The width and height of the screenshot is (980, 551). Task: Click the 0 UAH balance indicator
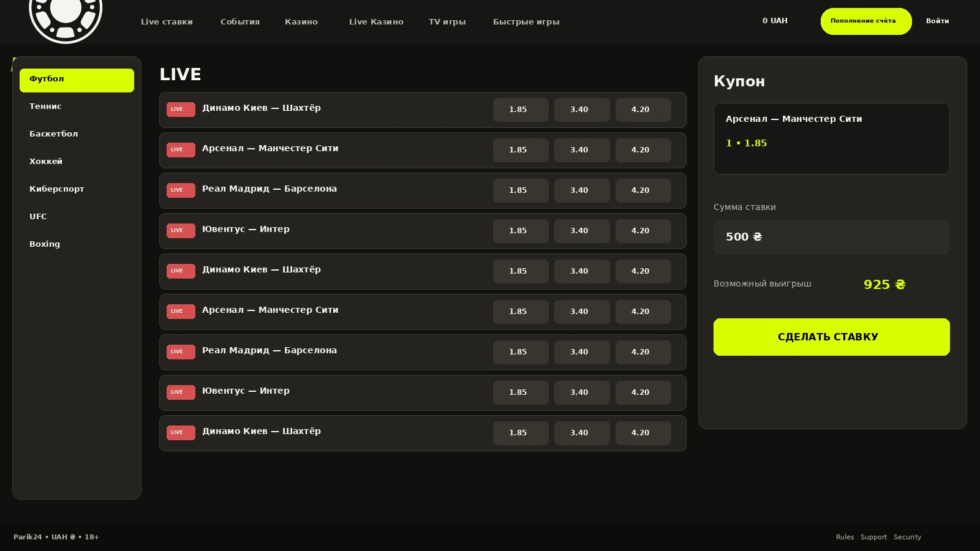coord(775,21)
